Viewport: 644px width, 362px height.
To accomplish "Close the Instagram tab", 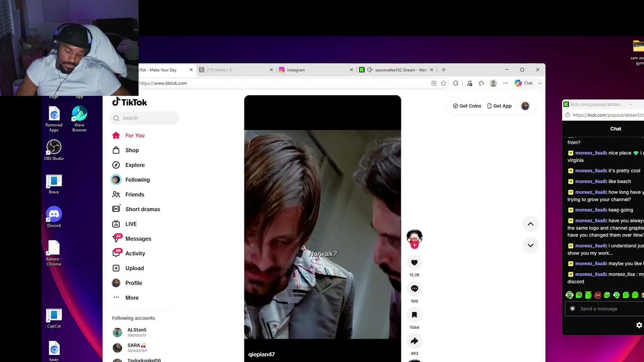I will (351, 70).
